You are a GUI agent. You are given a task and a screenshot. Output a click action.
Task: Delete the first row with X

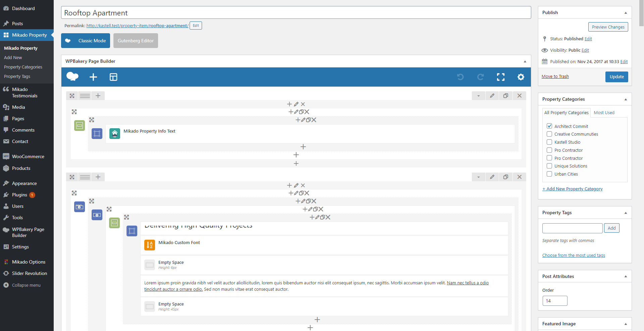tap(519, 96)
